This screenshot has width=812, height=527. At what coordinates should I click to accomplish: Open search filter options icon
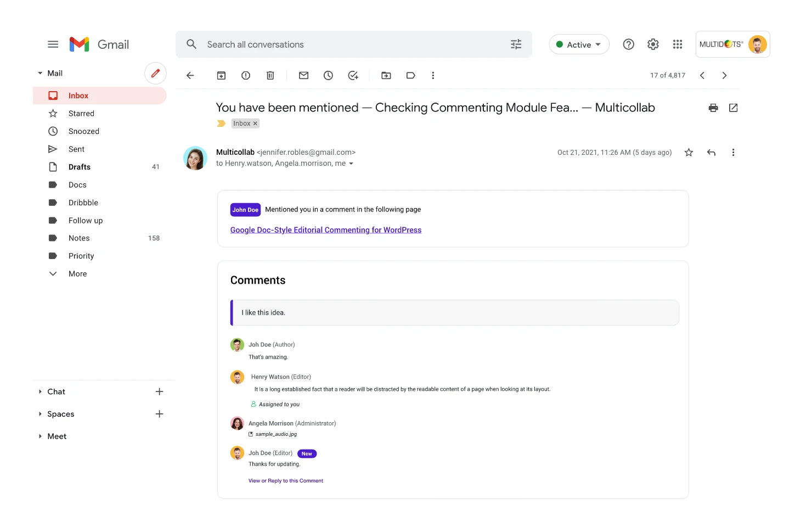[516, 44]
